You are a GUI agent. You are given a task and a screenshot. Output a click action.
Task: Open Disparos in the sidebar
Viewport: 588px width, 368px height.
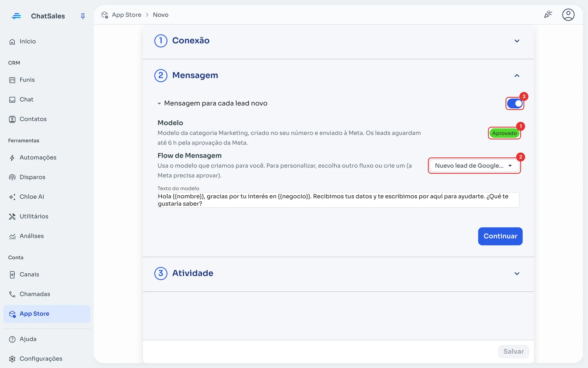click(47, 177)
